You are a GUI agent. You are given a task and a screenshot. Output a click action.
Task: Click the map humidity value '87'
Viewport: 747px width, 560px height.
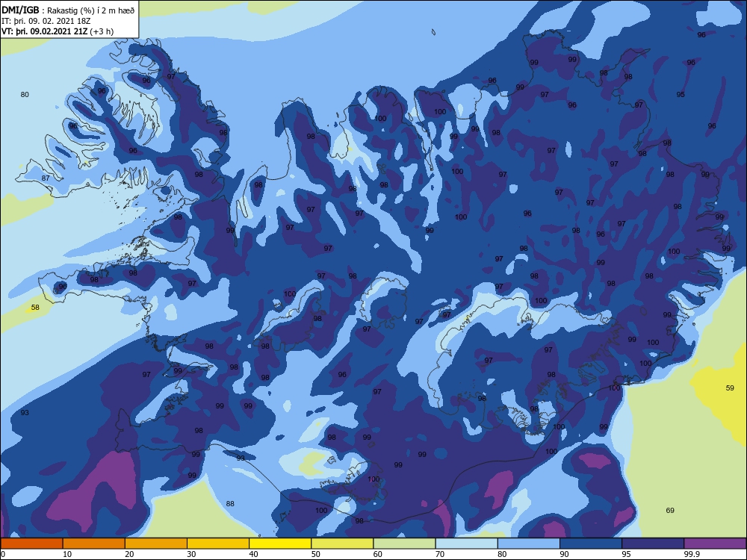pyautogui.click(x=46, y=178)
